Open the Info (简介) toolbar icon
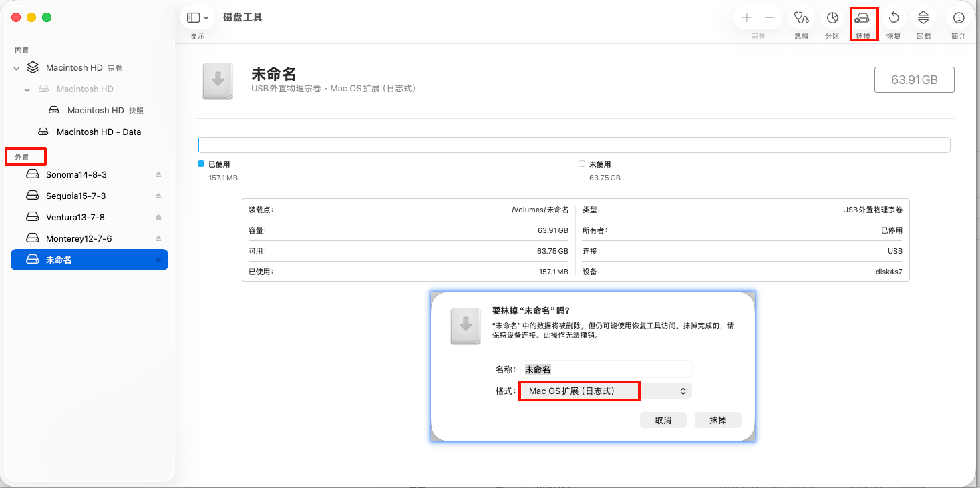 pyautogui.click(x=959, y=18)
